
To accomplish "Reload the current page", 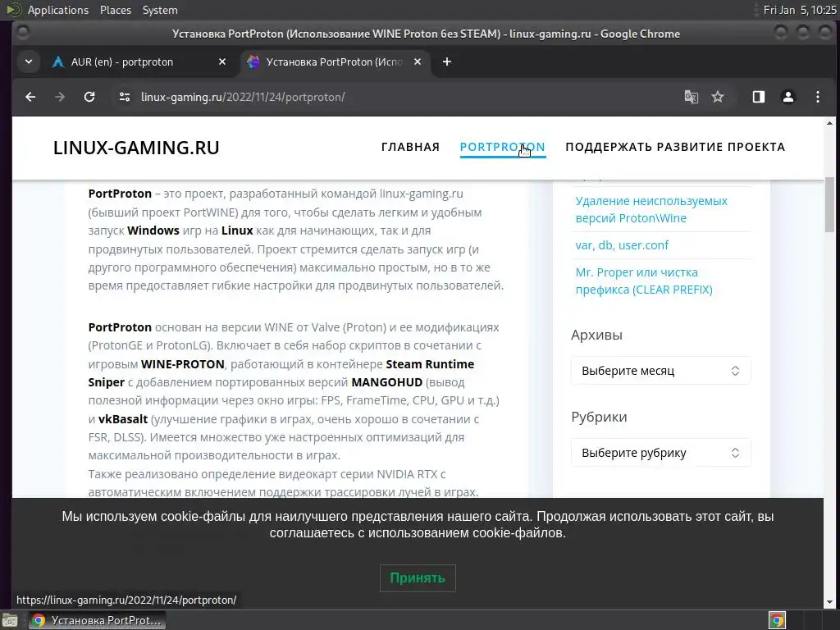I will pos(89,97).
